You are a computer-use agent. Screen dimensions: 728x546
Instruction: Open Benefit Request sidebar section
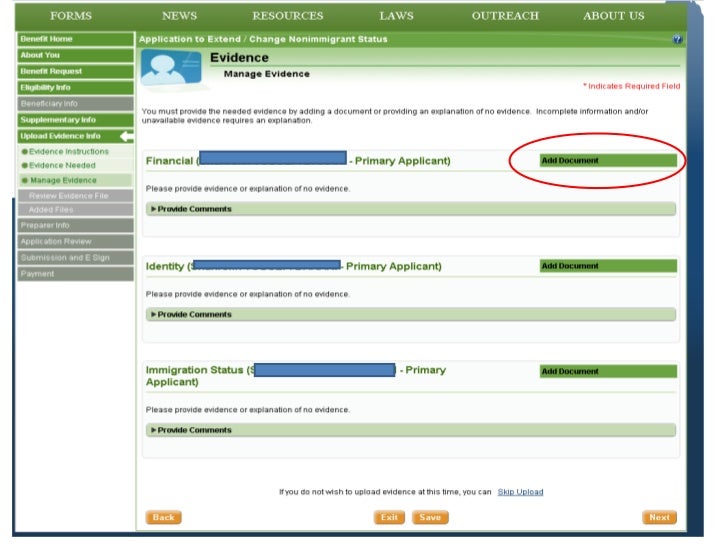(x=76, y=72)
